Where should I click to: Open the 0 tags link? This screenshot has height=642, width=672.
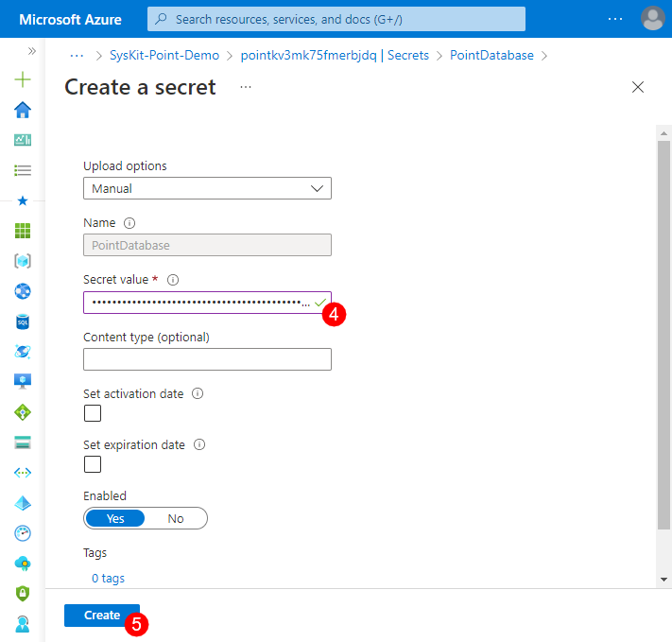[108, 578]
